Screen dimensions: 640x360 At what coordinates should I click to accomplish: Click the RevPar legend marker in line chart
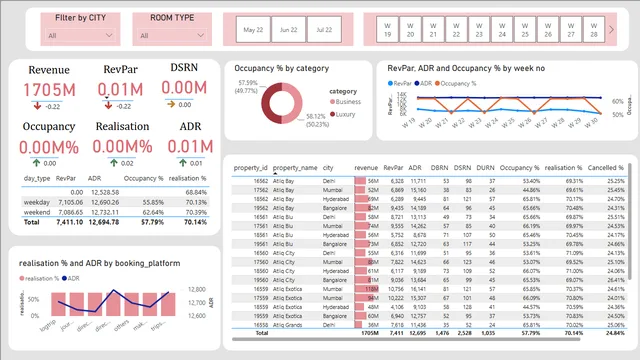point(390,83)
